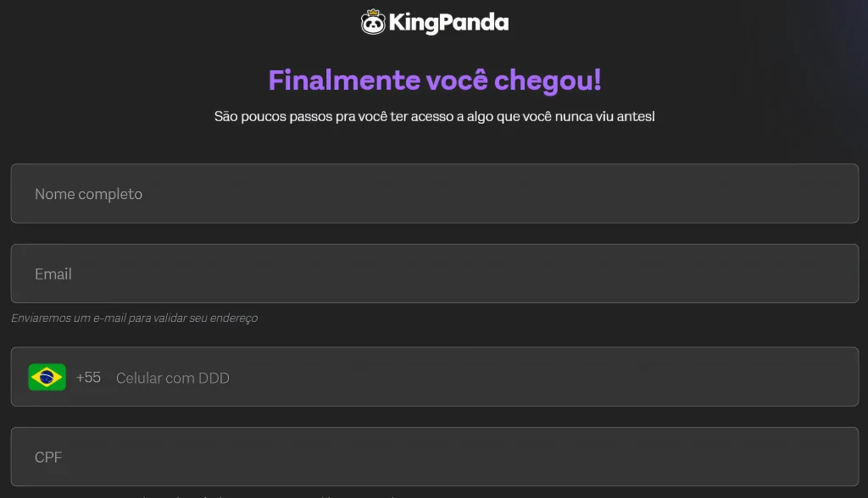The image size is (868, 498).
Task: Click the "Finalmente você chegou!" purple heading
Action: point(435,80)
